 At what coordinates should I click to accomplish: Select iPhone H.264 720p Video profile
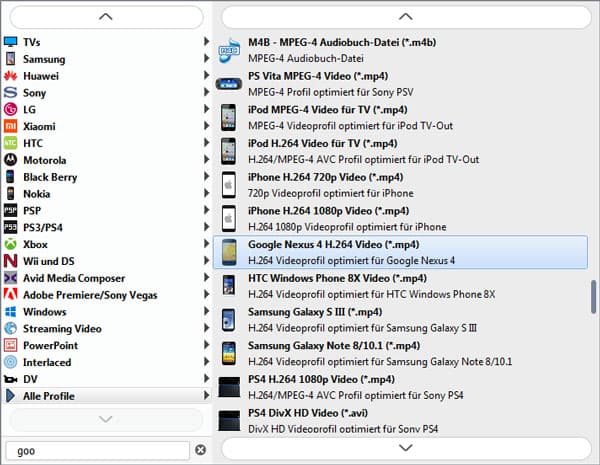400,185
